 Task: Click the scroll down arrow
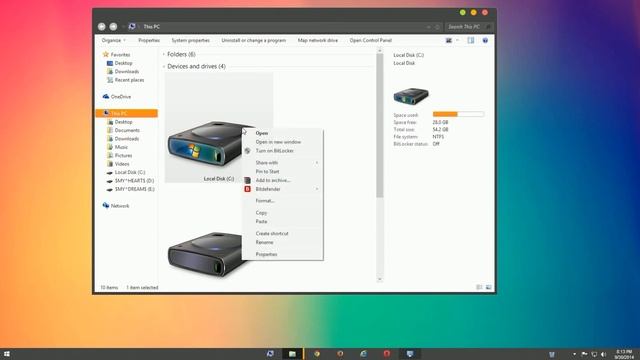380,279
